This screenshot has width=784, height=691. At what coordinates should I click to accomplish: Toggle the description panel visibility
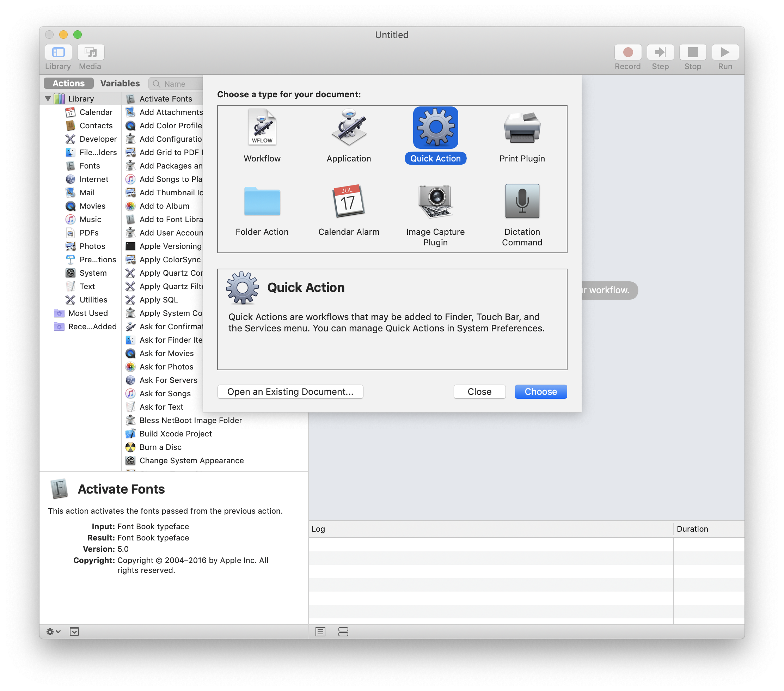[74, 631]
